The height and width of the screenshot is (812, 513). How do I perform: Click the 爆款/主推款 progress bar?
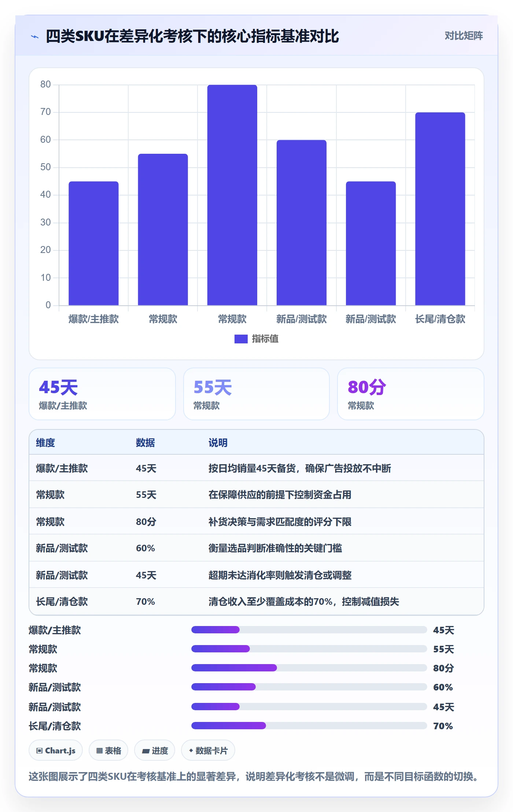pos(309,630)
